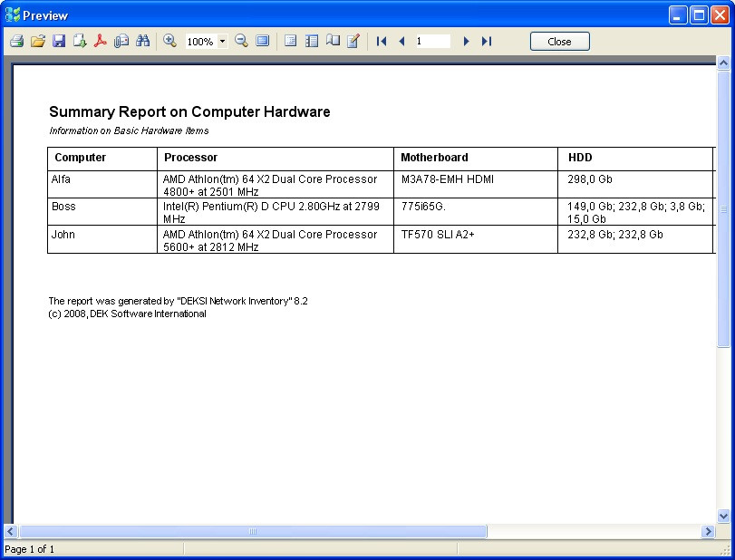Click the Edit page icon
Viewport: 735px width, 560px height.
[x=354, y=42]
